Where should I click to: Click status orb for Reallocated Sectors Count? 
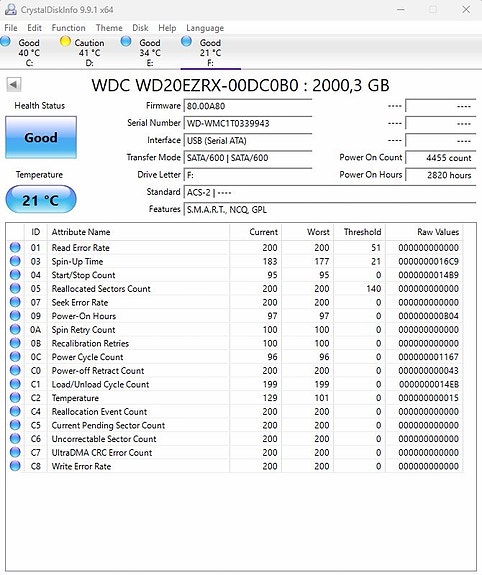tap(15, 288)
